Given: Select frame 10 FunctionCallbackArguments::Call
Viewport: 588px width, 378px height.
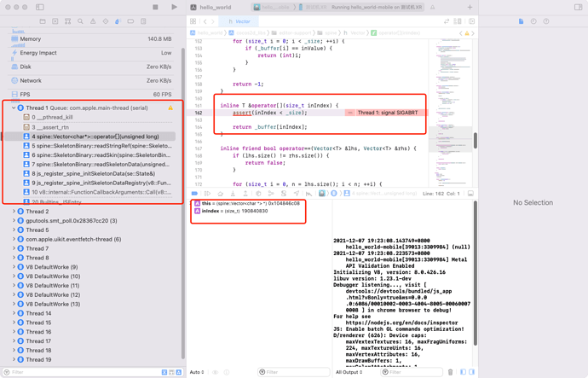Looking at the screenshot, I should (x=99, y=192).
